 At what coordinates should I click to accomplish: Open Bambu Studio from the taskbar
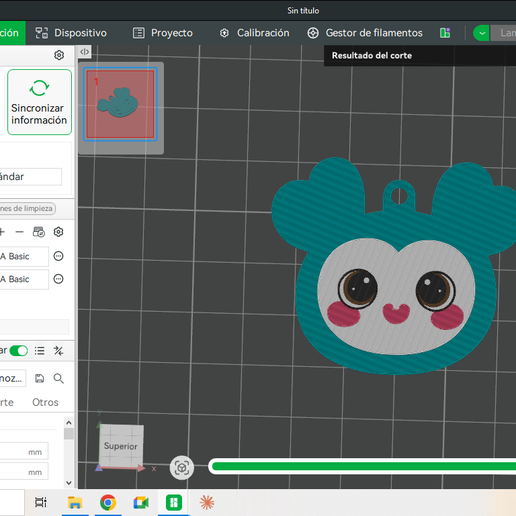click(x=174, y=502)
